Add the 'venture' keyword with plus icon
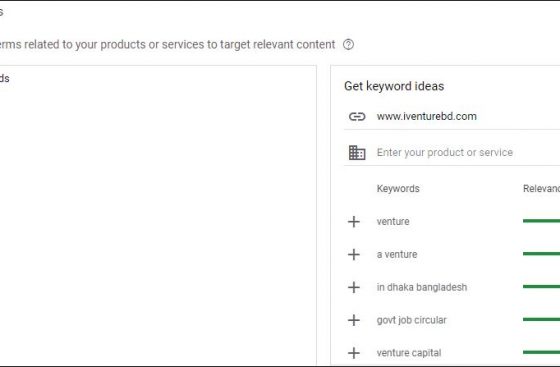The width and height of the screenshot is (560, 367). pos(354,222)
